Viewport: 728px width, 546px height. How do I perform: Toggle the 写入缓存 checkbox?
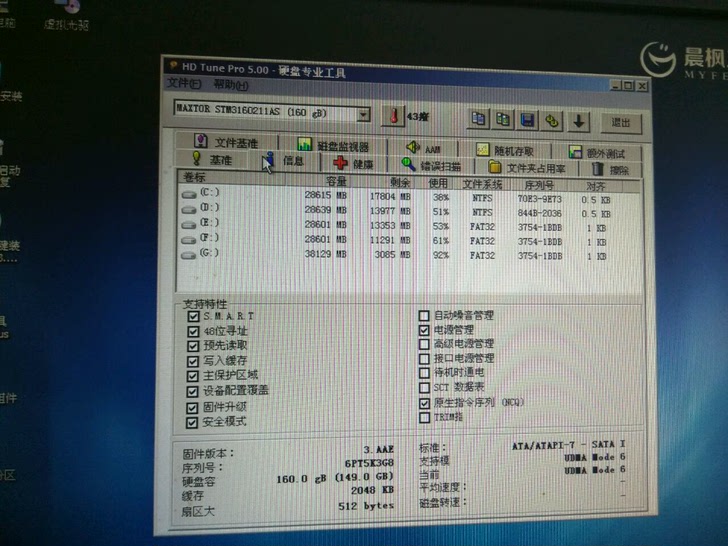[193, 361]
